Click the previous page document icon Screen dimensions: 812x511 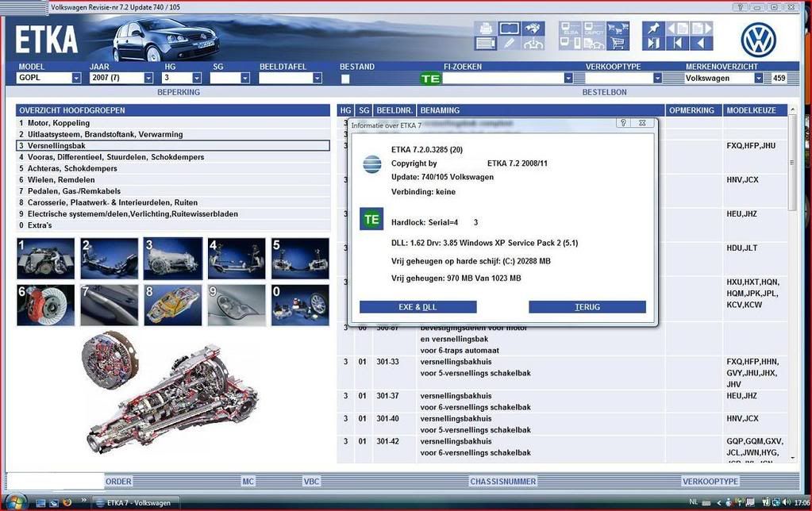[677, 29]
